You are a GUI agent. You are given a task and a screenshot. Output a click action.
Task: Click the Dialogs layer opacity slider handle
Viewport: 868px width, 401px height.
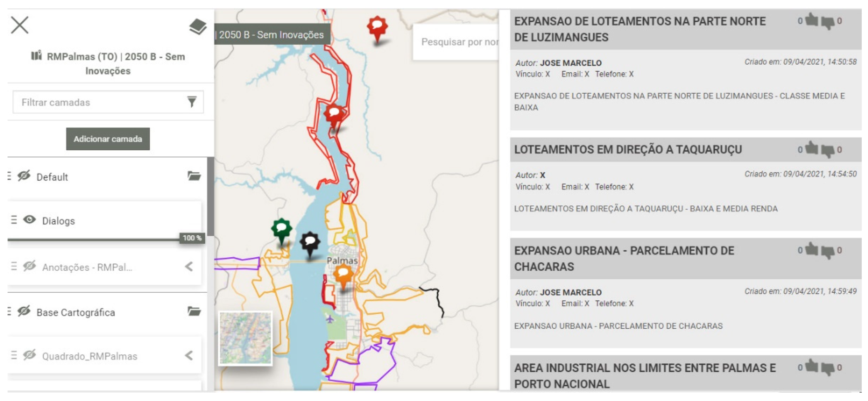pos(192,238)
